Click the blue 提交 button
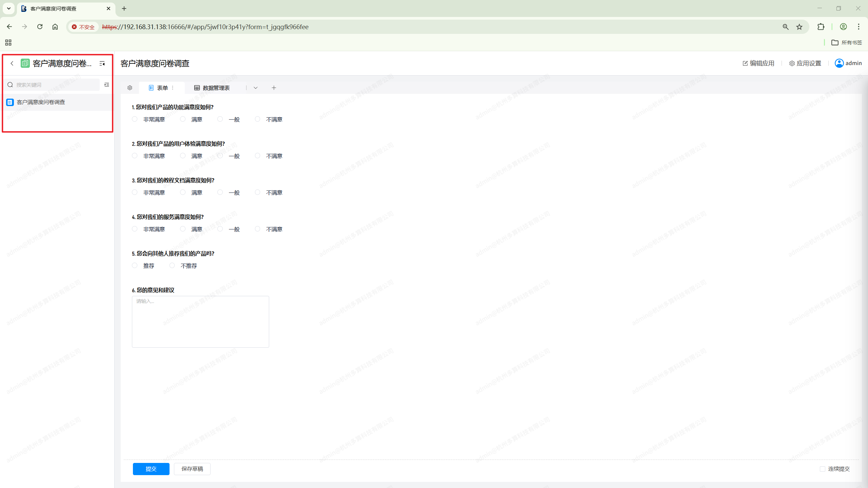This screenshot has width=868, height=488. (x=151, y=469)
